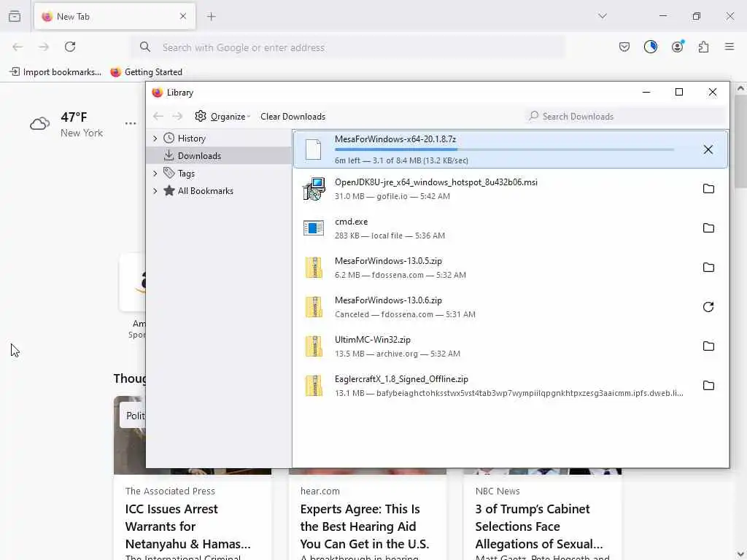Screen dimensions: 747x560
Task: Close the New Tab tab
Action: (x=183, y=16)
